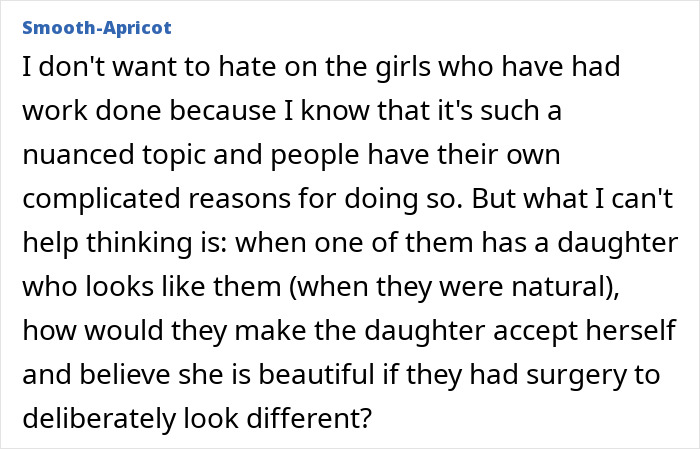Open the Smooth-Apricot user profile link

point(97,28)
